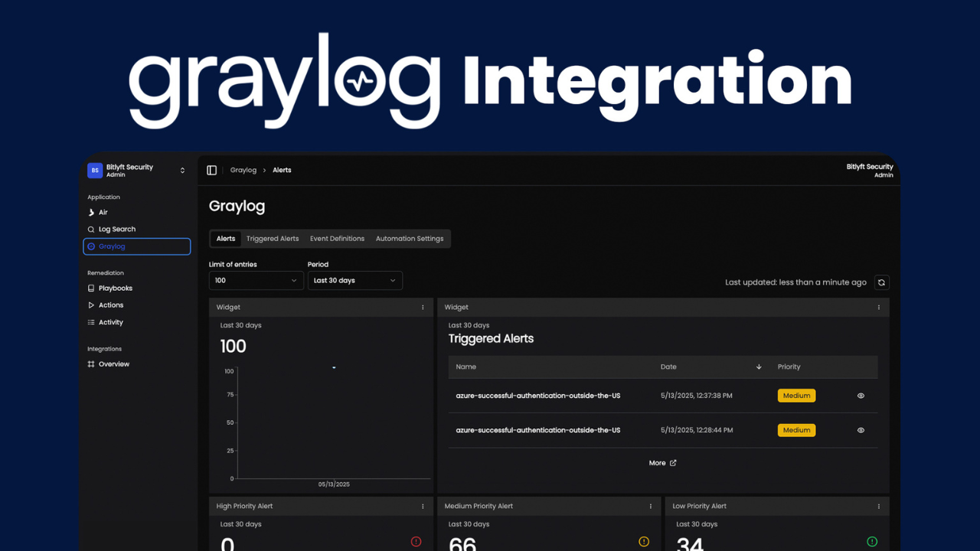The width and height of the screenshot is (980, 551).
Task: Switch to Triggered Alerts tab
Action: 273,239
